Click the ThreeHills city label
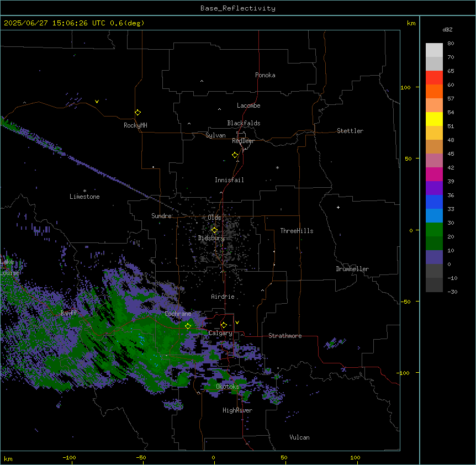 tap(297, 231)
